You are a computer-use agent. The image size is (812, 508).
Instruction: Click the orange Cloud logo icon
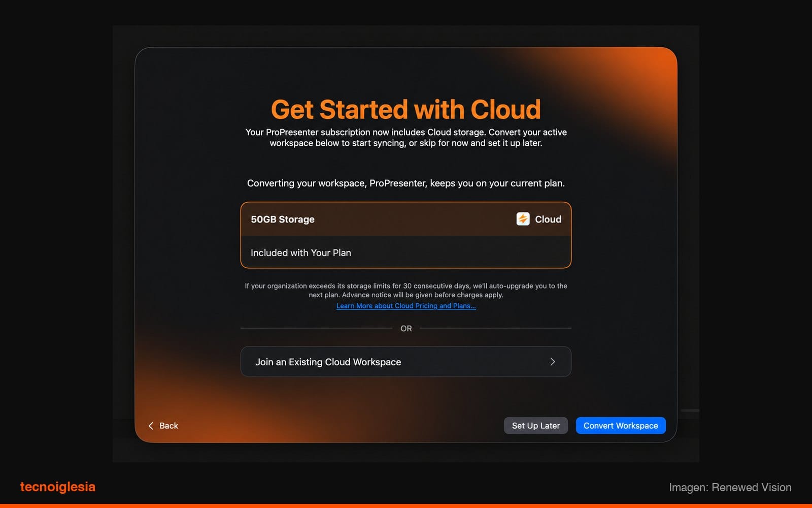click(x=523, y=219)
